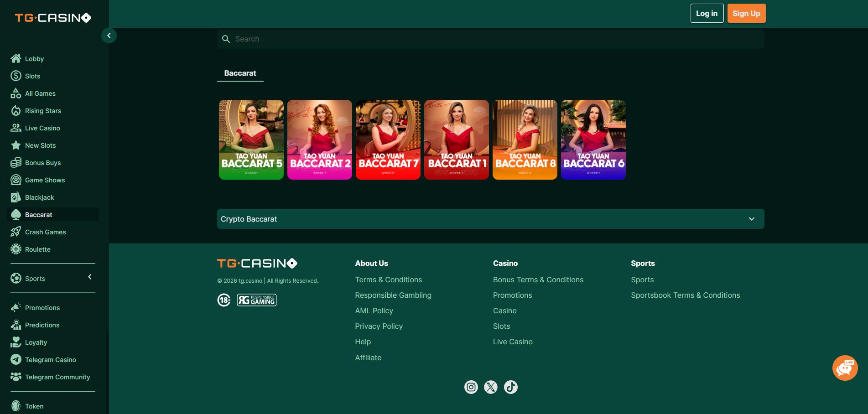This screenshot has width=868, height=414.
Task: Open the TikTok social icon
Action: (511, 387)
